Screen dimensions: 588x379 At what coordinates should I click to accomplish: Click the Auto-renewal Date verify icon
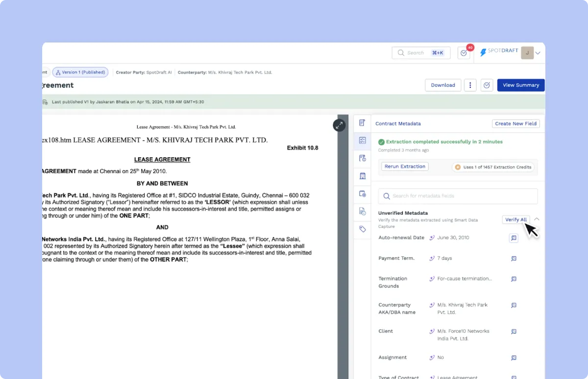pyautogui.click(x=514, y=238)
